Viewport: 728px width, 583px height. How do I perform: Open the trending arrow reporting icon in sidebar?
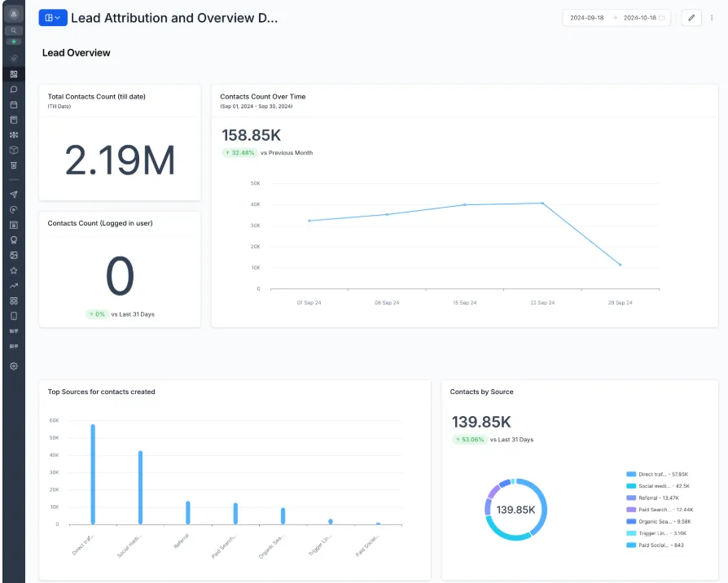click(x=14, y=286)
